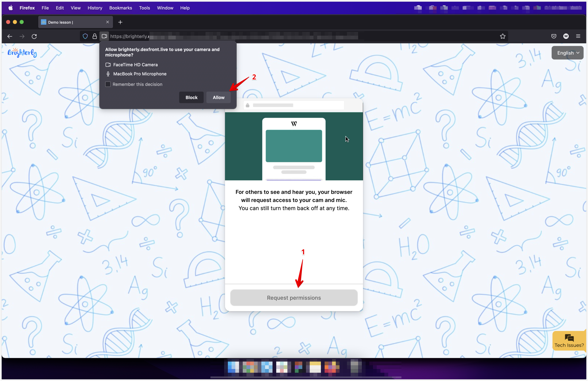Click the camera permission icon in address bar
Image resolution: width=588 pixels, height=381 pixels.
pyautogui.click(x=104, y=36)
